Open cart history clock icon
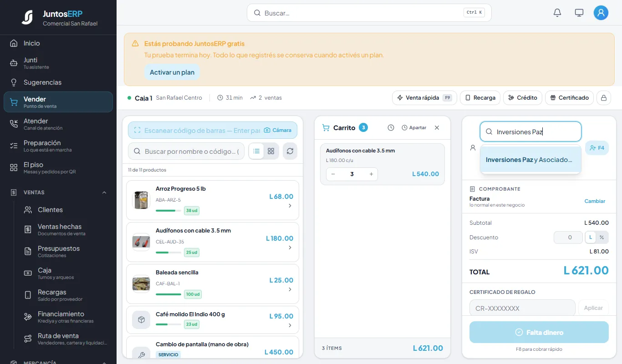Screen dimensions: 622x364 pos(391,128)
